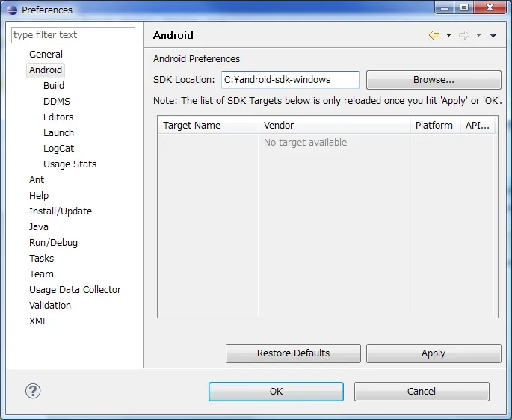Click the type filter text box
This screenshot has height=420, width=512.
point(73,35)
